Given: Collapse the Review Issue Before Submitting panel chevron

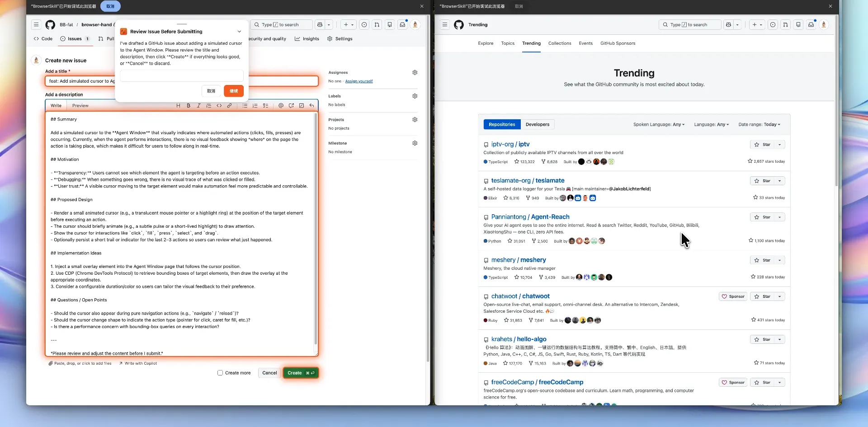Looking at the screenshot, I should pos(239,32).
